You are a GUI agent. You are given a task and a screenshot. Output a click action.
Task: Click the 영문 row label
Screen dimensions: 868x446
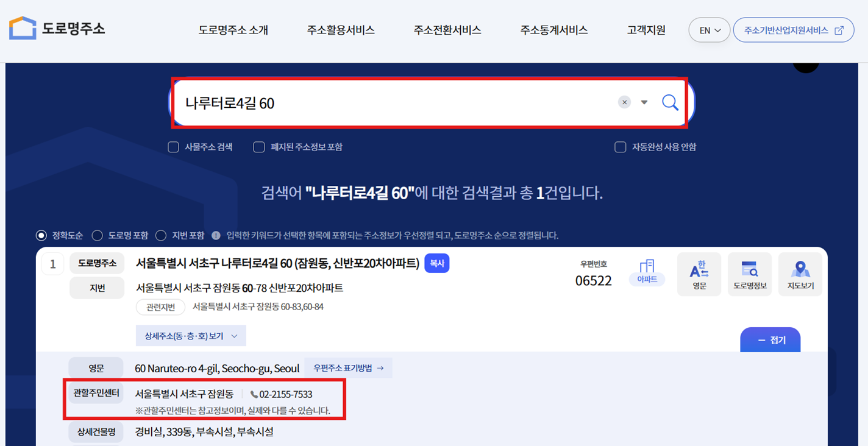(96, 368)
